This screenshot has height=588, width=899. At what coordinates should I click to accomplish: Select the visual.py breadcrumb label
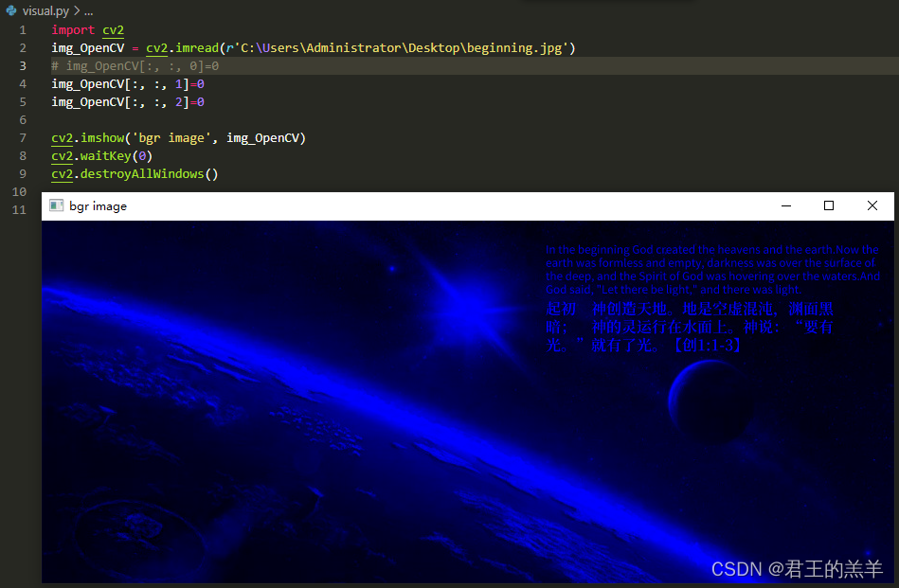(x=45, y=11)
